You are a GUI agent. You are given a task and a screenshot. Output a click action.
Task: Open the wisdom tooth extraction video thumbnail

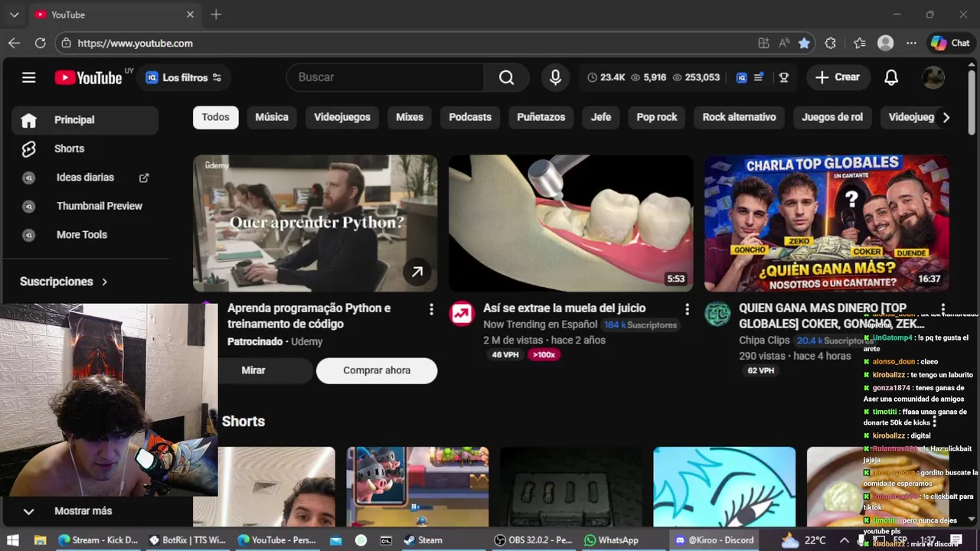(x=571, y=223)
